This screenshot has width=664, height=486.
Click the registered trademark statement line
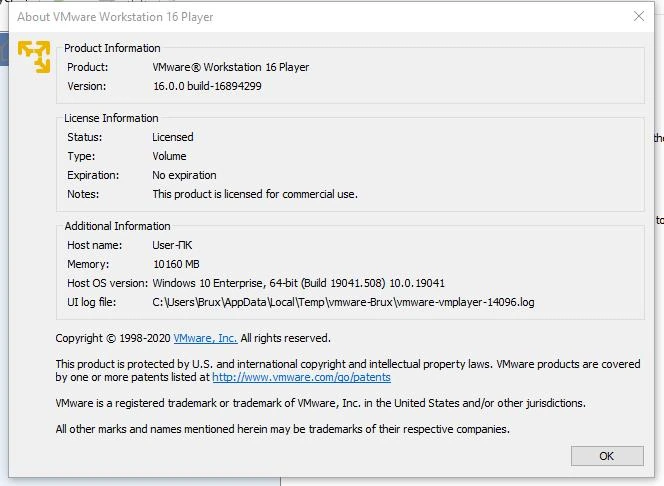pos(321,403)
